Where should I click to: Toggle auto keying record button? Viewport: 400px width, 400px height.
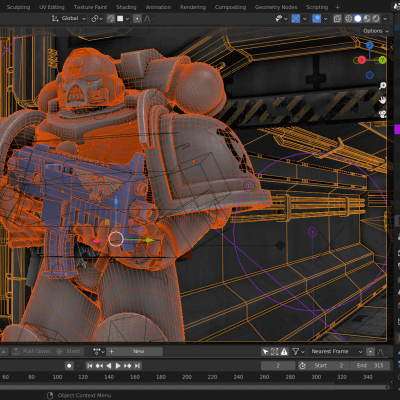(69, 366)
